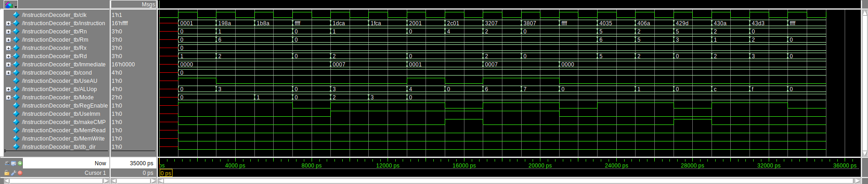The image size is (868, 184).
Task: Click the 4000 ps timeline label
Action: (235, 166)
